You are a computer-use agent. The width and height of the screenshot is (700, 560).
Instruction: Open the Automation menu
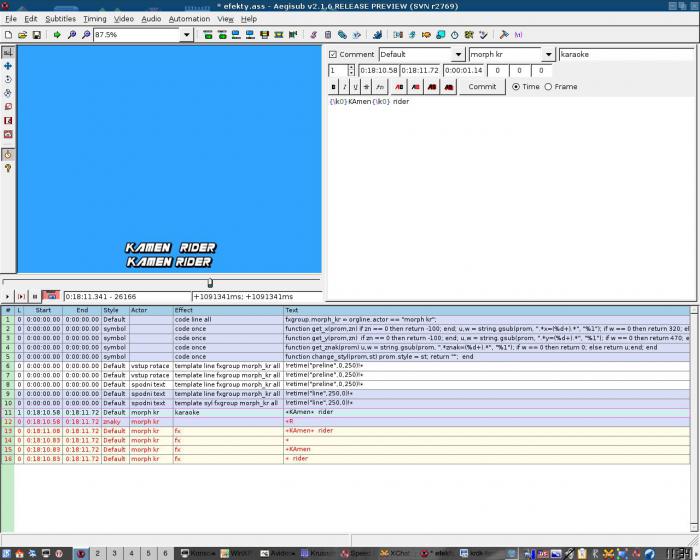click(x=189, y=19)
